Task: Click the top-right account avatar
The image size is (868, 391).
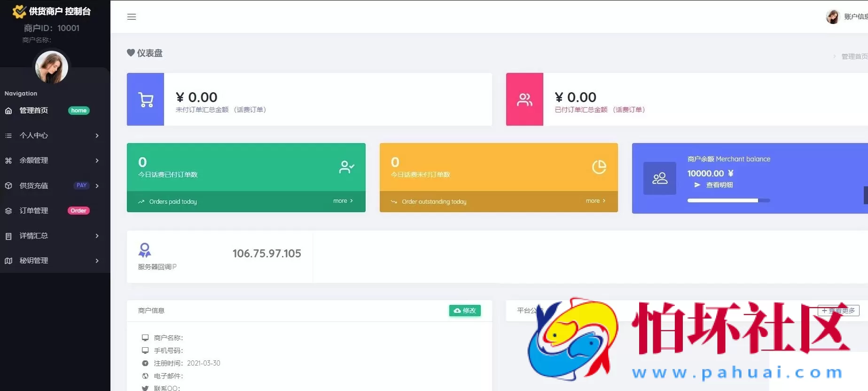Action: click(x=832, y=17)
